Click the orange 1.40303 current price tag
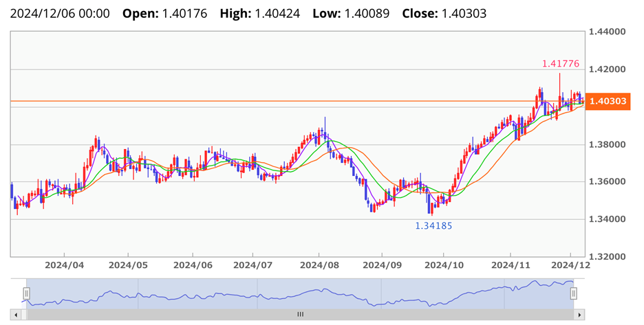Viewport: 644px width, 325px height. pos(608,101)
